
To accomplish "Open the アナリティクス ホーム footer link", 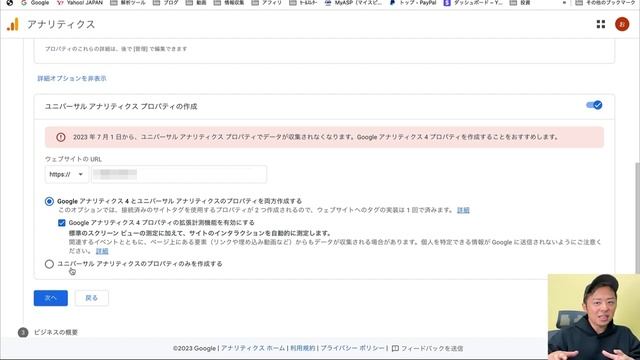I will tap(253, 348).
